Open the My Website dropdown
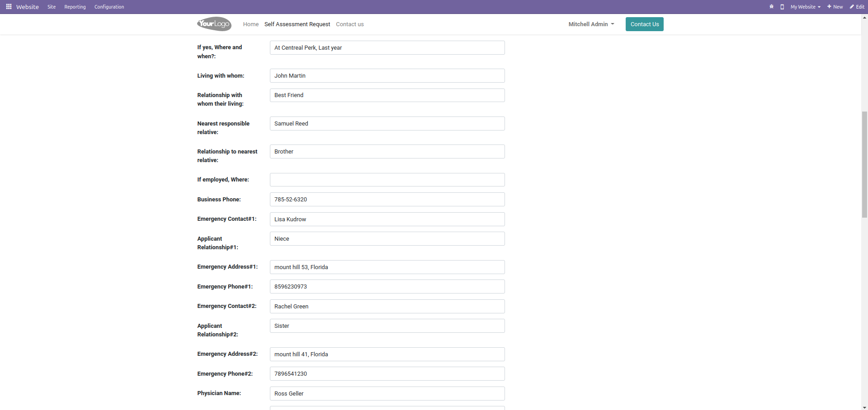The height and width of the screenshot is (410, 868). (805, 7)
